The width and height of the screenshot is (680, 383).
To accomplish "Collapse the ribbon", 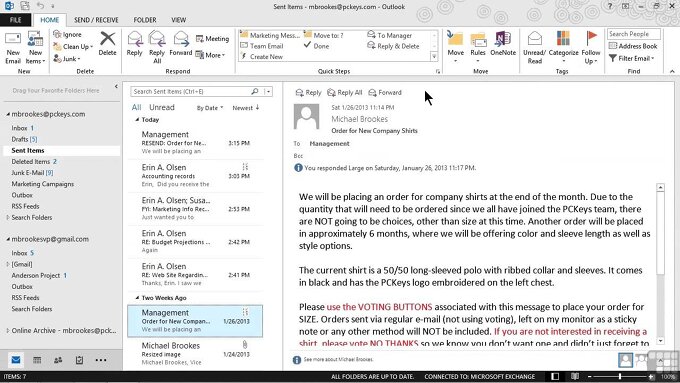I will [x=672, y=71].
